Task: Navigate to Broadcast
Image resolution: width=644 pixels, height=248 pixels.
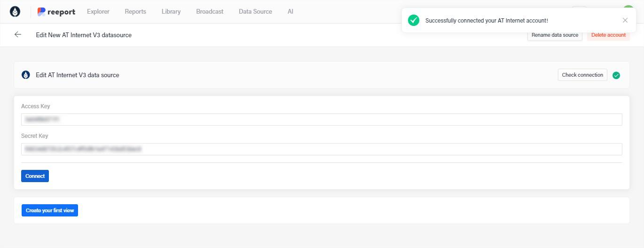Action: (210, 12)
